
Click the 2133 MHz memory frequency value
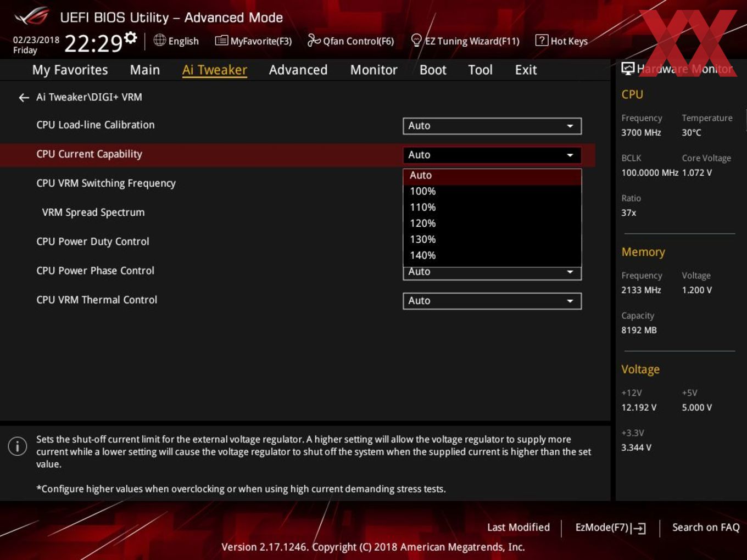(x=641, y=290)
